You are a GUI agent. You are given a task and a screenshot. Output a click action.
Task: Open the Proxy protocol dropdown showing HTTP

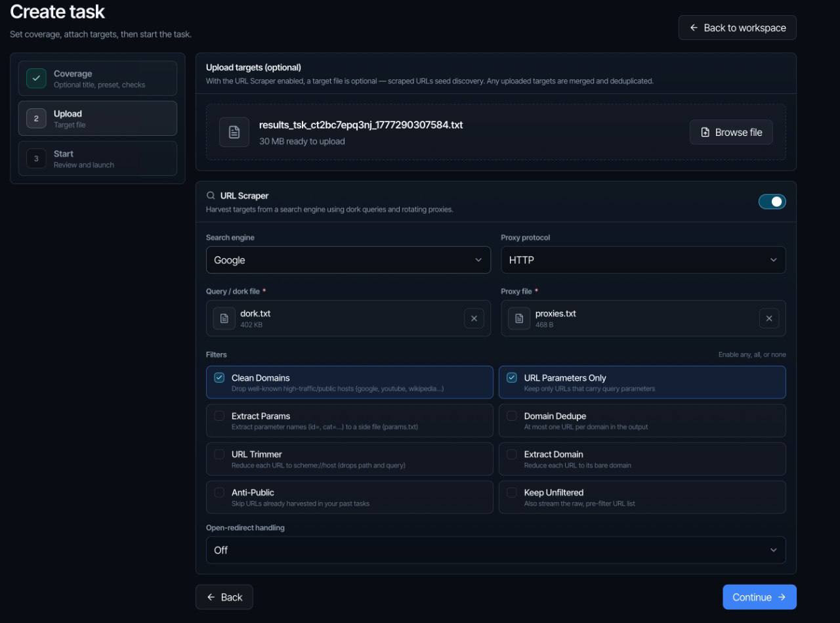pyautogui.click(x=643, y=260)
